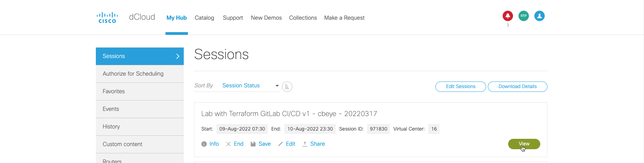The width and height of the screenshot is (644, 163).
Task: Open the Session Status sort dropdown
Action: tap(251, 86)
